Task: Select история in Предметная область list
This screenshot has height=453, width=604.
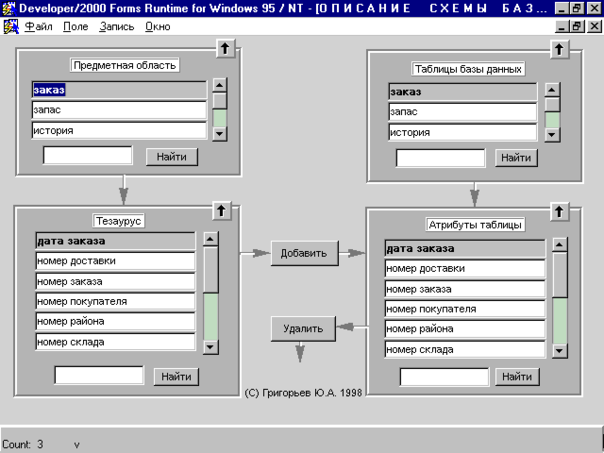Action: coord(119,130)
